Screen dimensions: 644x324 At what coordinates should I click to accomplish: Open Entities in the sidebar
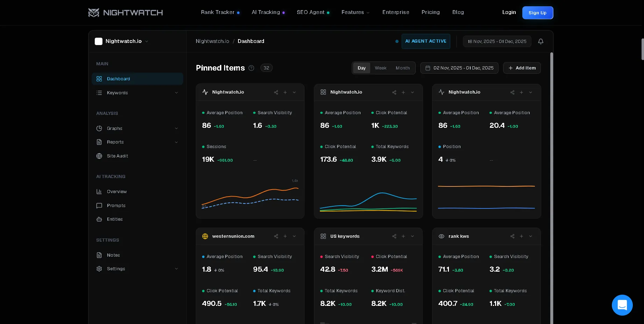coord(137,219)
